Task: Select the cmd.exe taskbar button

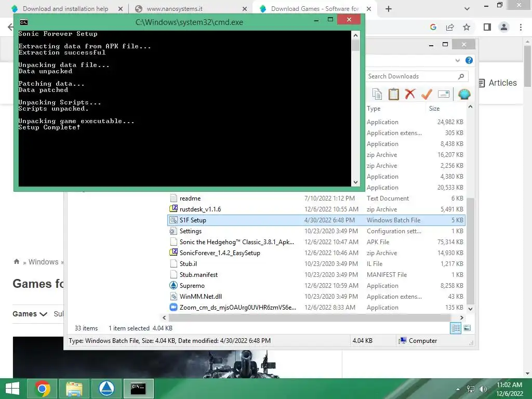Action: (138, 389)
